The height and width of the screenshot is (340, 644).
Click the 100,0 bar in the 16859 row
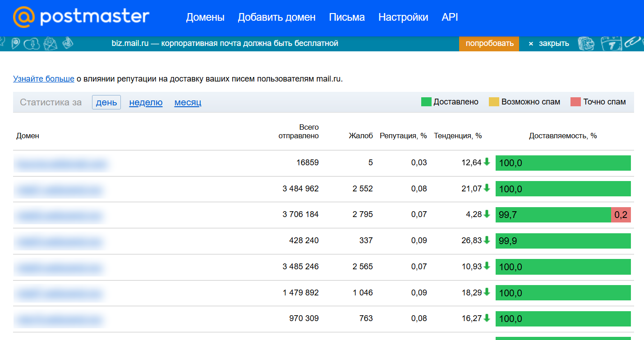(x=563, y=163)
